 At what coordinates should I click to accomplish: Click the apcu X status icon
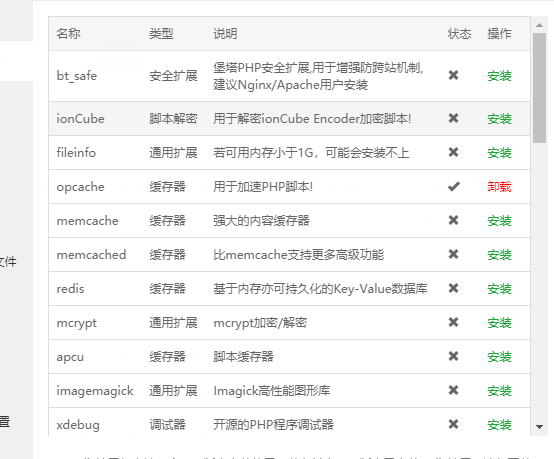click(x=453, y=356)
